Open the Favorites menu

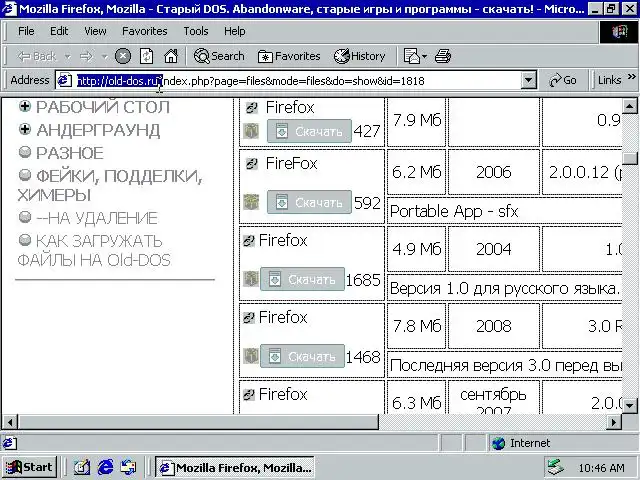click(x=144, y=31)
